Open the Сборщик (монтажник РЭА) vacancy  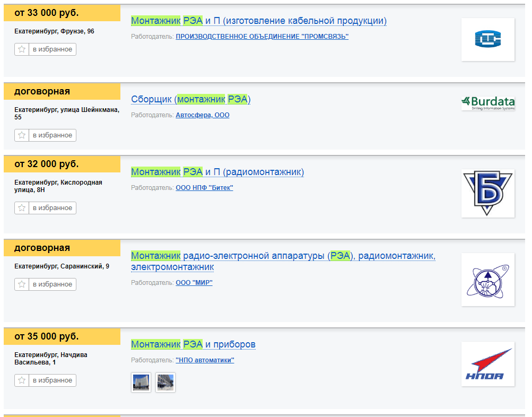(190, 99)
